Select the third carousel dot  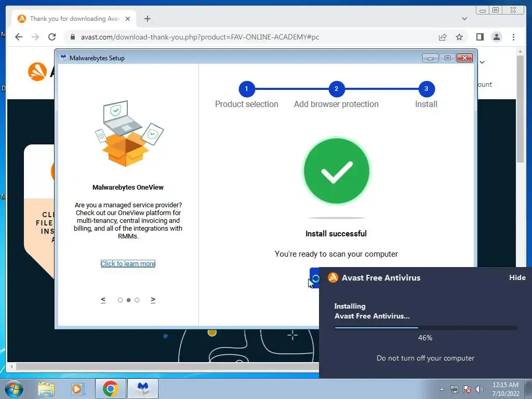tap(137, 300)
